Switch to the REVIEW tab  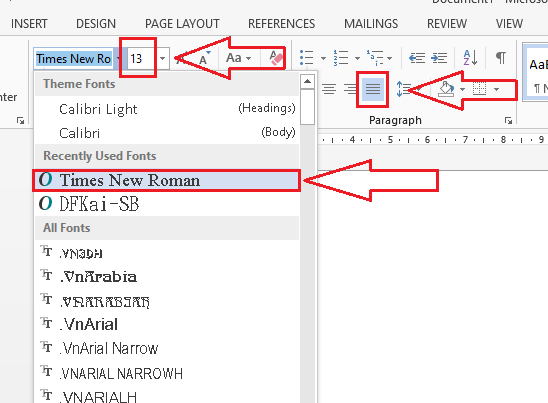coord(447,24)
